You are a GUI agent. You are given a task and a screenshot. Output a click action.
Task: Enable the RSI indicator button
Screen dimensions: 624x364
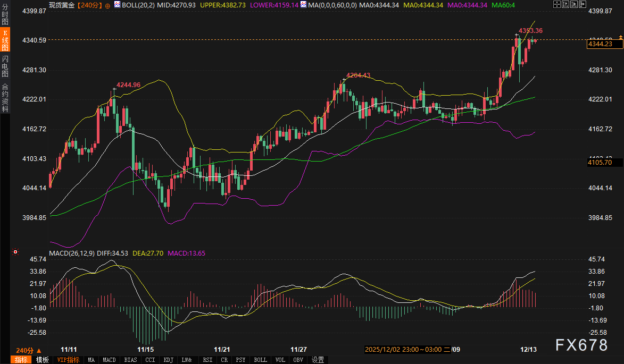point(207,360)
